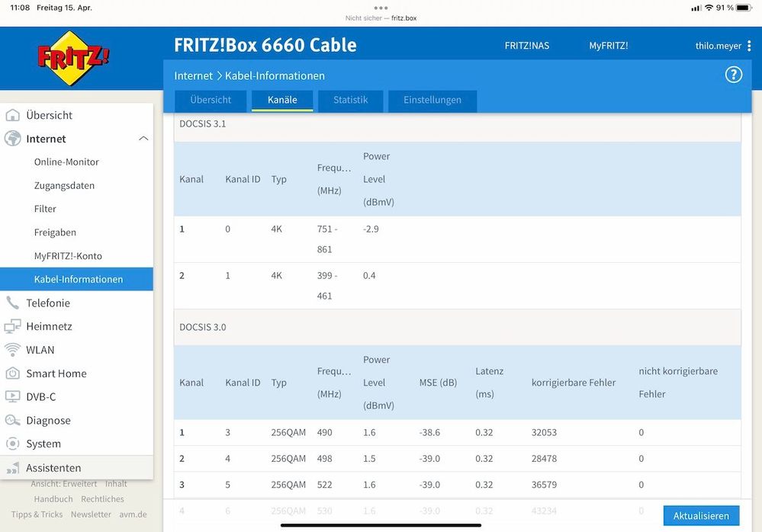762x532 pixels.
Task: Collapse the Internet menu chevron
Action: 143,139
